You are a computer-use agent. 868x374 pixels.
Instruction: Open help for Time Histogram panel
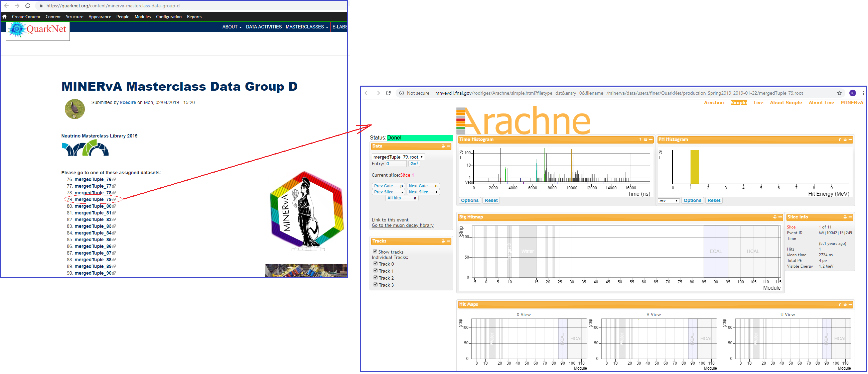click(640, 139)
